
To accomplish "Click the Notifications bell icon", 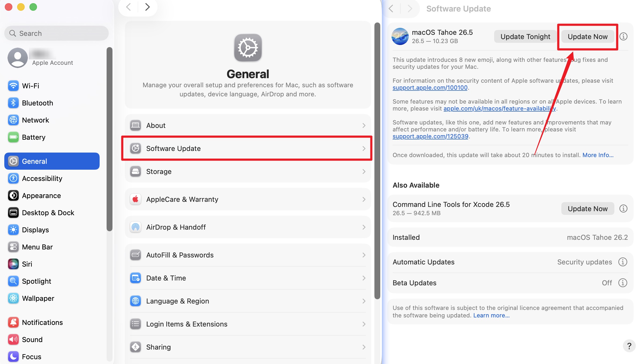I will tap(13, 322).
